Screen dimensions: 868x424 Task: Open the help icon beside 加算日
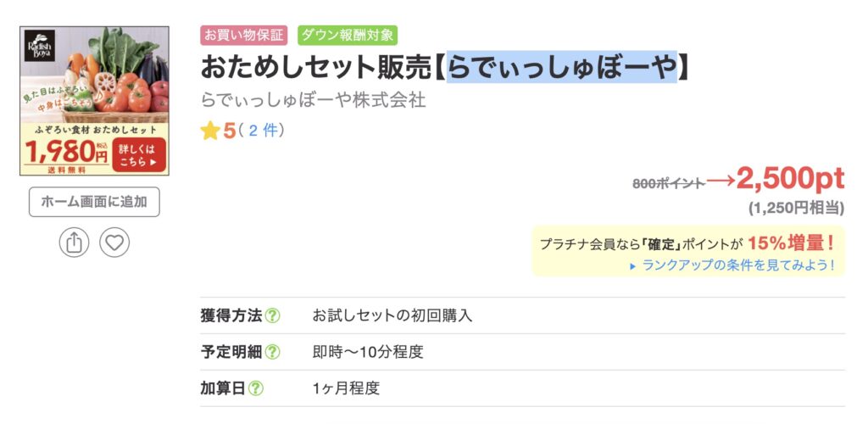tap(255, 388)
